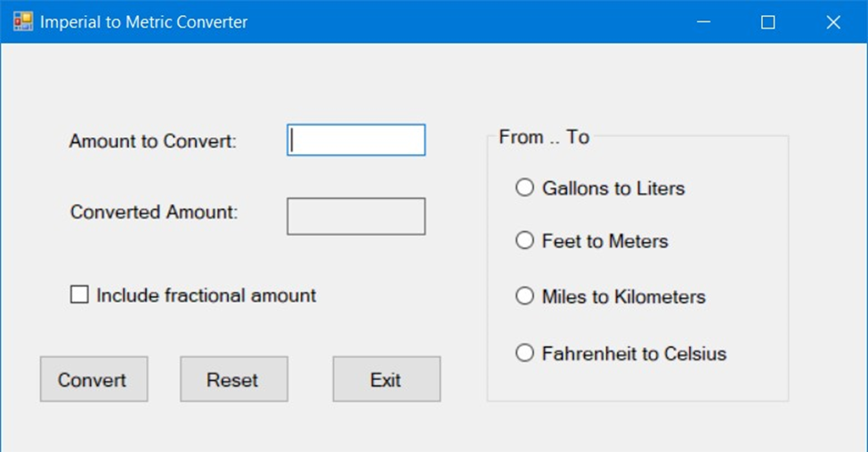Image resolution: width=868 pixels, height=452 pixels.
Task: Close the converter window
Action: click(833, 22)
